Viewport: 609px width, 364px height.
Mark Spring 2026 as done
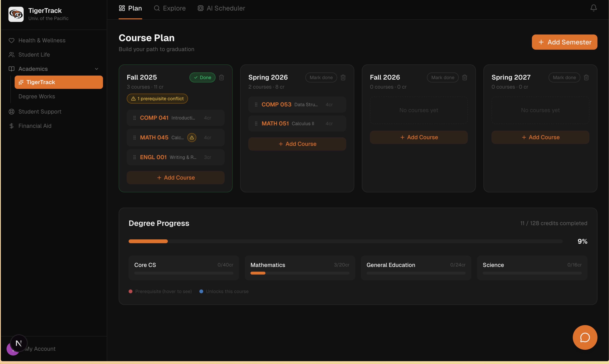(321, 77)
